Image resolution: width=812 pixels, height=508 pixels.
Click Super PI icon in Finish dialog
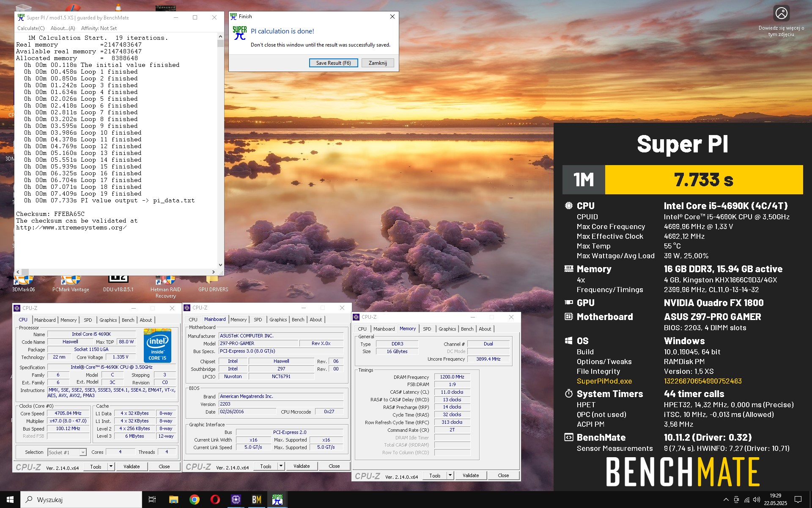point(239,33)
